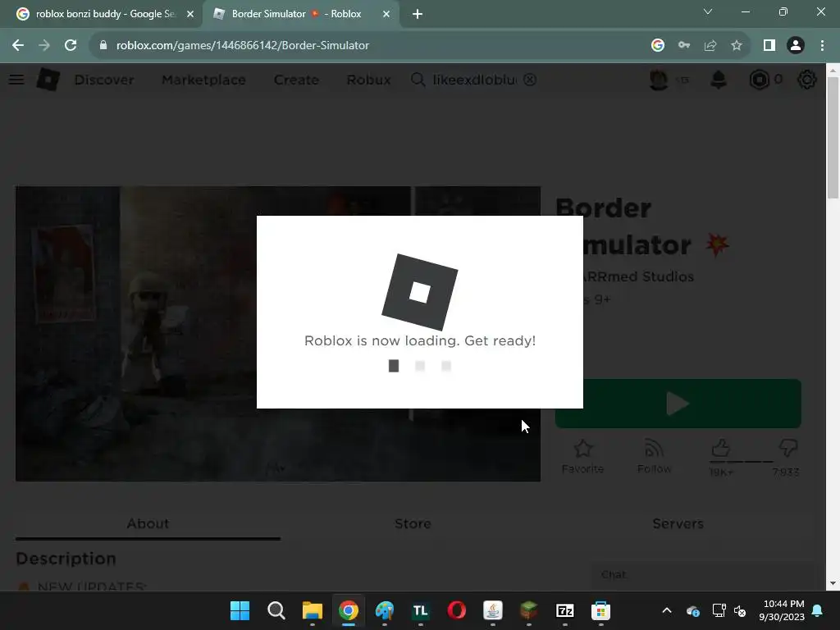The image size is (840, 630).
Task: Open the OneDrive cloud tray icon
Action: click(x=692, y=610)
